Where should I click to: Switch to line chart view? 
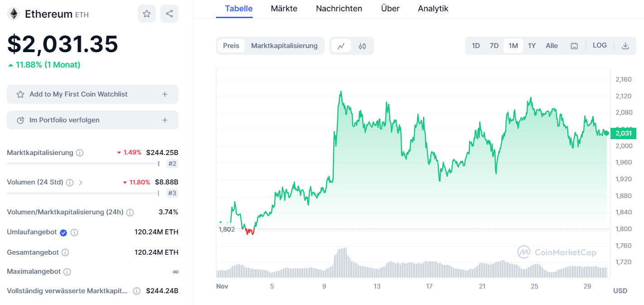click(x=341, y=46)
